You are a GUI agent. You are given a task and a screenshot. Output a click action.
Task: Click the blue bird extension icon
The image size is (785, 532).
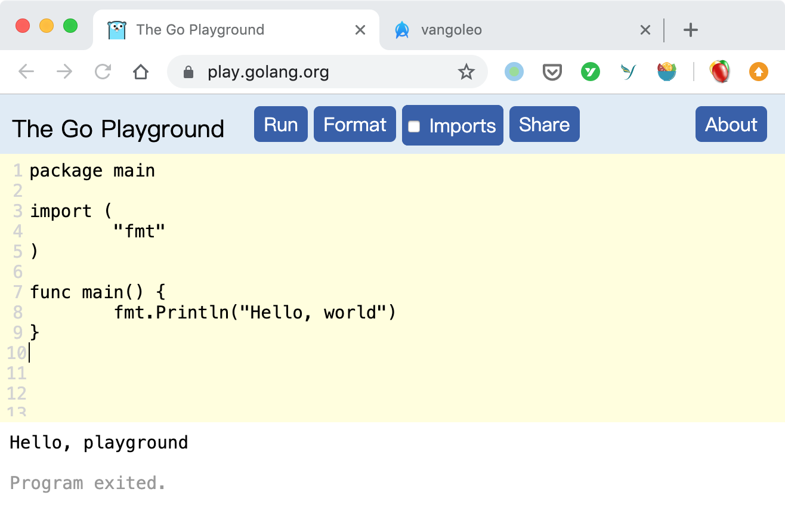[x=628, y=72]
